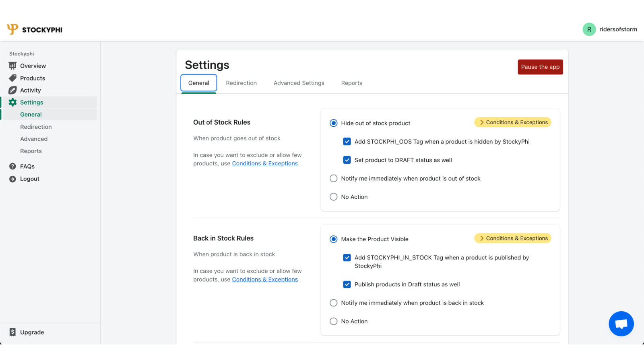644x362 pixels.
Task: Uncheck Publish products in Draft status checkbox
Action: pyautogui.click(x=347, y=284)
